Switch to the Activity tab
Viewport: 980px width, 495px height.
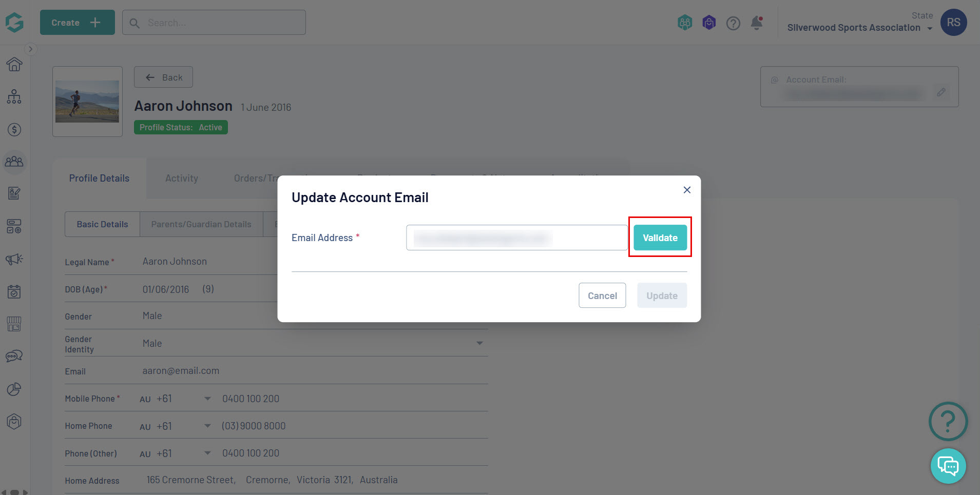tap(182, 179)
